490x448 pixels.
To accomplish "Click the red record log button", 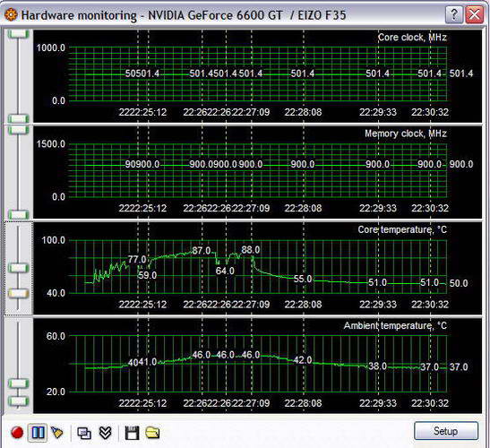I will 17,433.
